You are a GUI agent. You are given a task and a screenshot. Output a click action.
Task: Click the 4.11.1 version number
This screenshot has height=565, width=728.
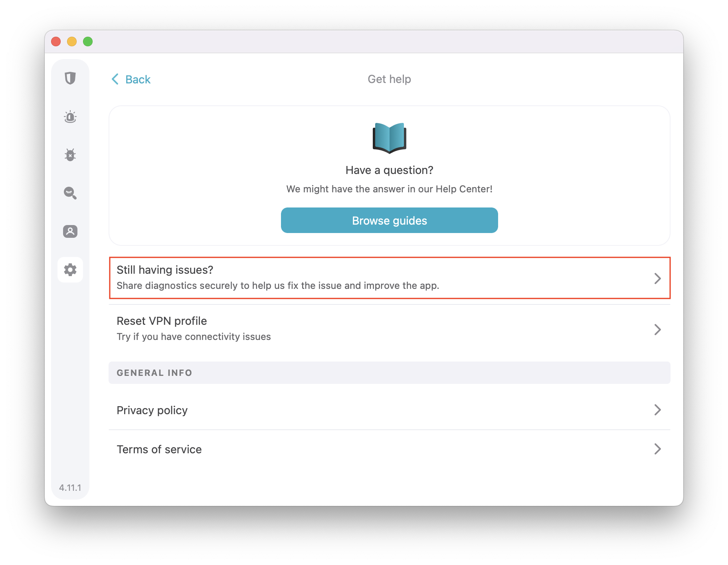pos(70,488)
